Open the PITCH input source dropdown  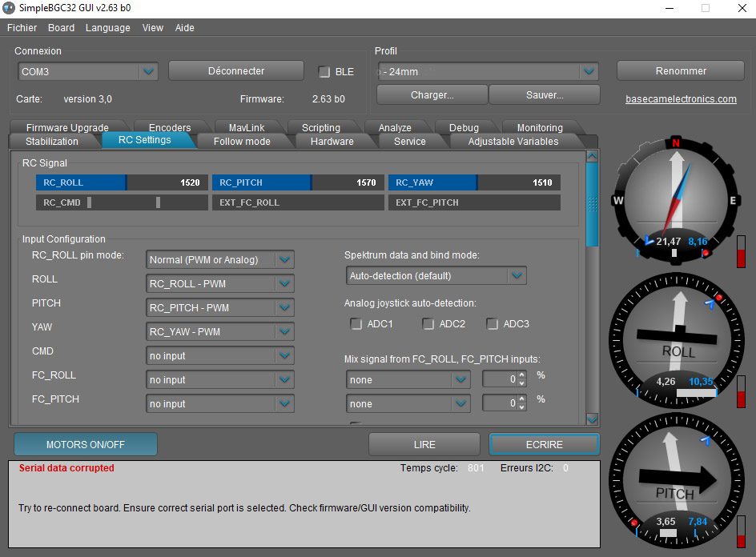284,308
